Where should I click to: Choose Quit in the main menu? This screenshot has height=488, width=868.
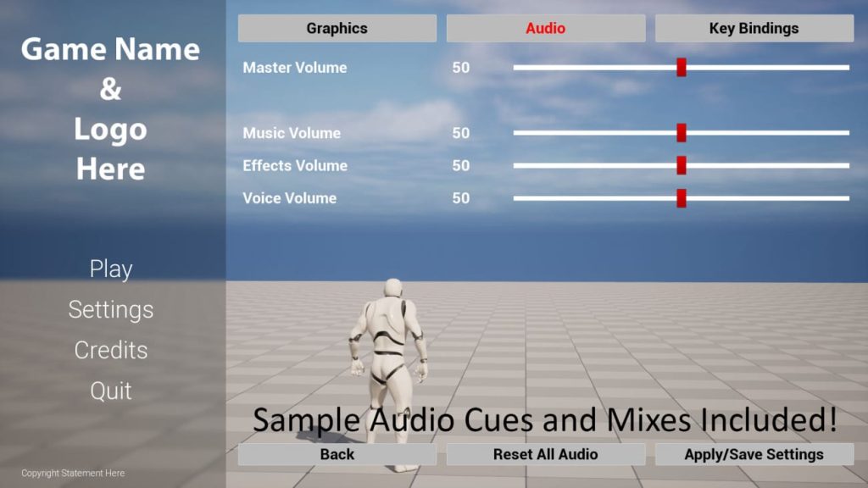tap(111, 391)
